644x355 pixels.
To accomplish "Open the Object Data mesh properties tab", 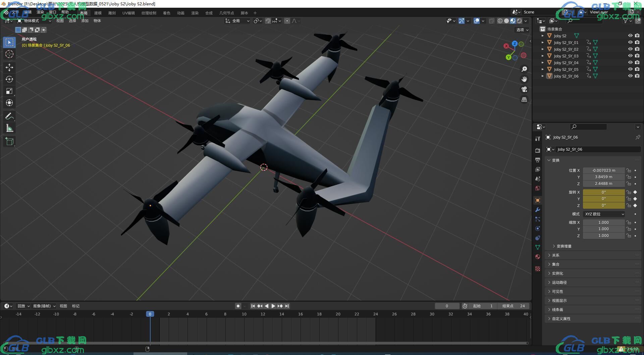I will tap(538, 247).
